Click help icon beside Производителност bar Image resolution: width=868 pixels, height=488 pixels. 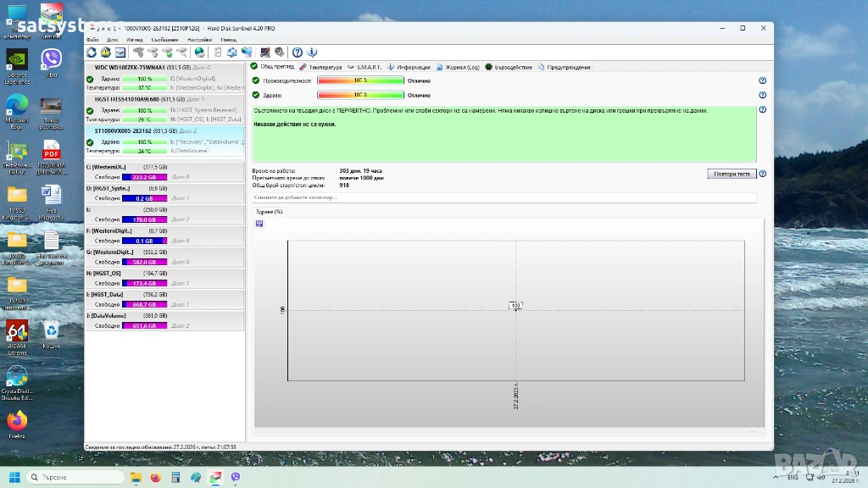(x=762, y=81)
